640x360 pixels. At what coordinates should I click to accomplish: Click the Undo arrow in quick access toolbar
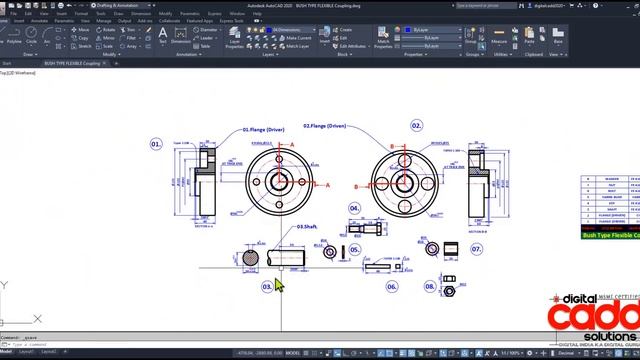coord(69,6)
